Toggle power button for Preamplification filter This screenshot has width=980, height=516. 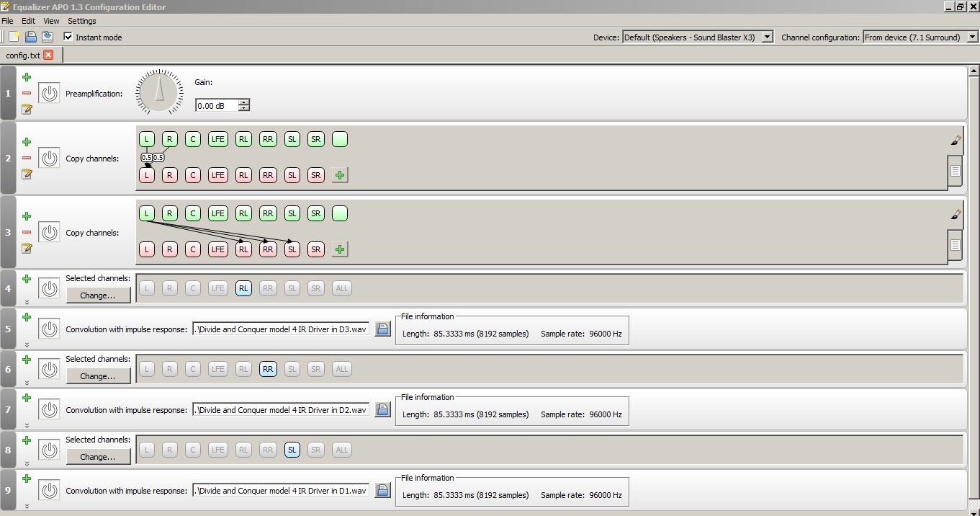pos(49,94)
